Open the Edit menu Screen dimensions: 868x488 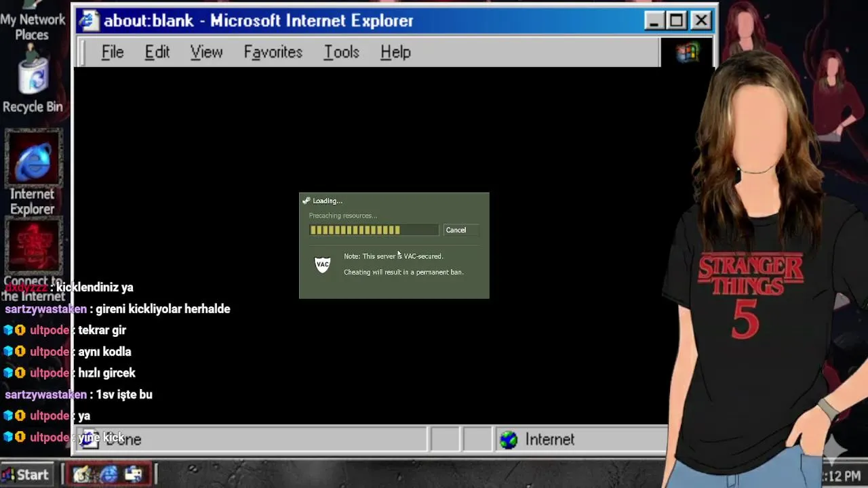(x=157, y=52)
